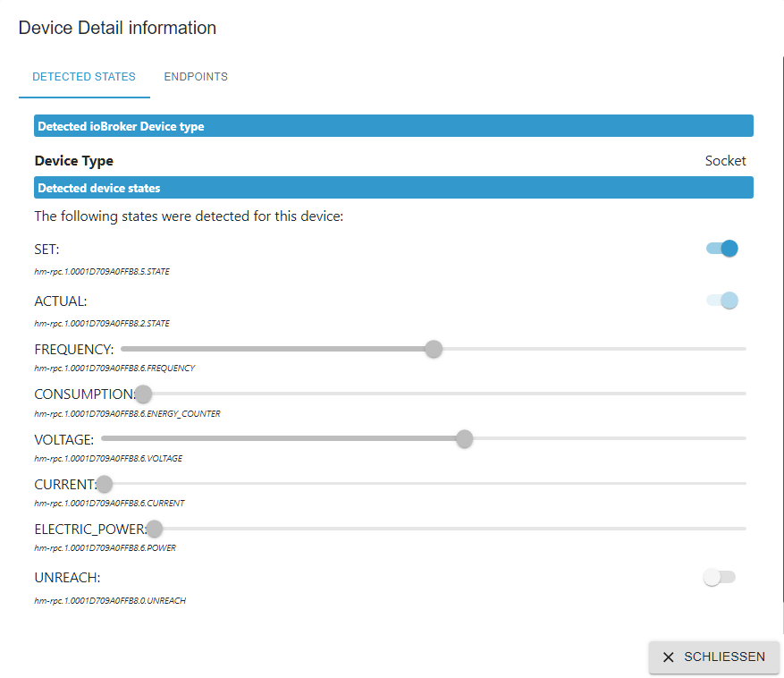The image size is (784, 678).
Task: Switch to the Endpoints tab
Action: coord(196,77)
